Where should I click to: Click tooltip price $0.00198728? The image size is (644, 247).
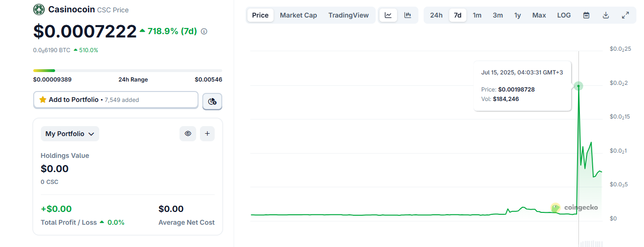tap(516, 89)
